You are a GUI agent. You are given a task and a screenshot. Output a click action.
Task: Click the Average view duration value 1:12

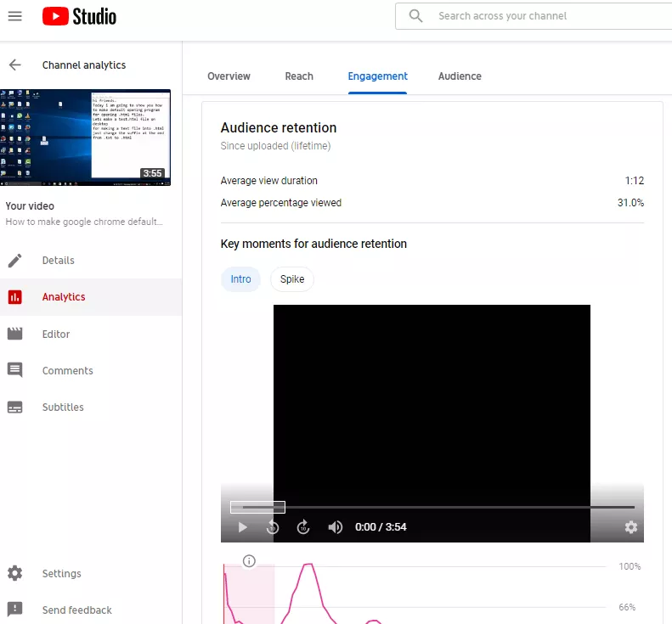point(635,181)
